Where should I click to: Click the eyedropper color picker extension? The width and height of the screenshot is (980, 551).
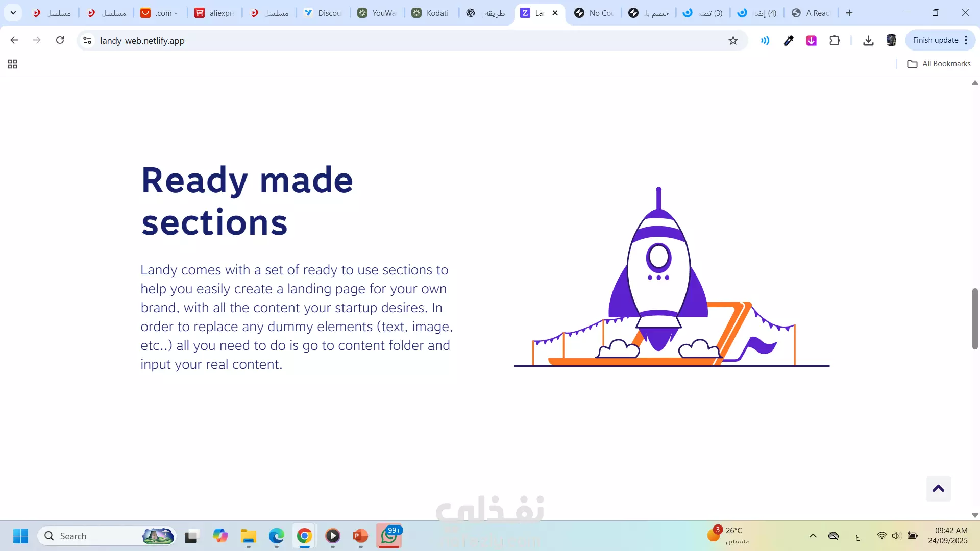coord(789,40)
